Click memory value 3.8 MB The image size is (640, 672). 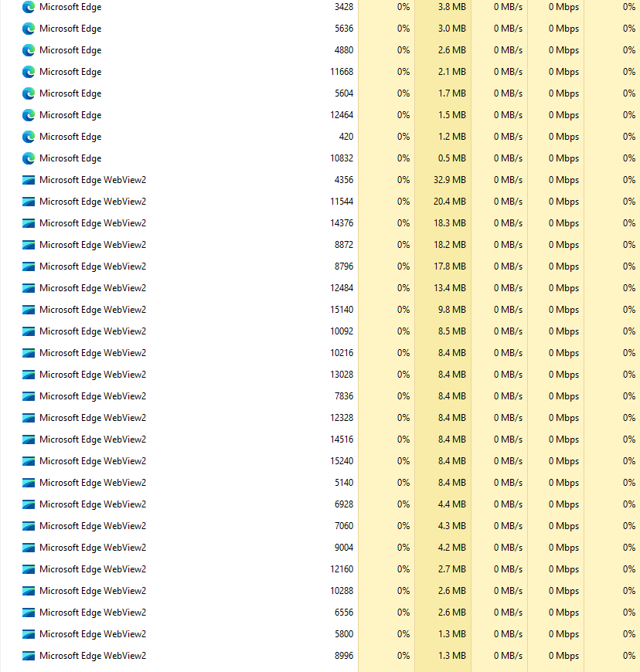click(451, 7)
